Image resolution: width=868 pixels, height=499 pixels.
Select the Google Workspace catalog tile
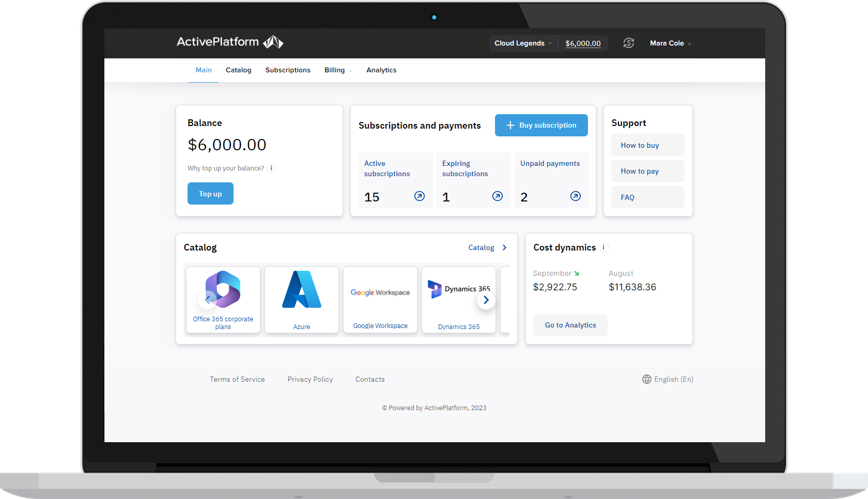pyautogui.click(x=380, y=300)
